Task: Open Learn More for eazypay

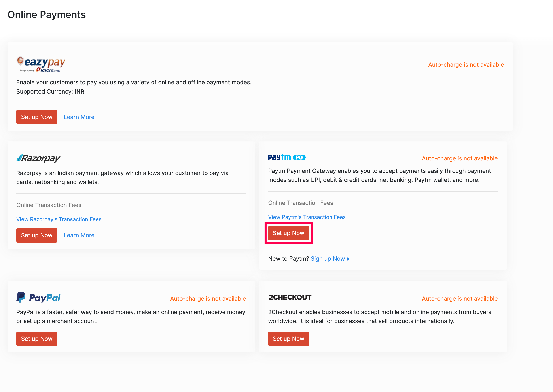Action: click(x=79, y=117)
